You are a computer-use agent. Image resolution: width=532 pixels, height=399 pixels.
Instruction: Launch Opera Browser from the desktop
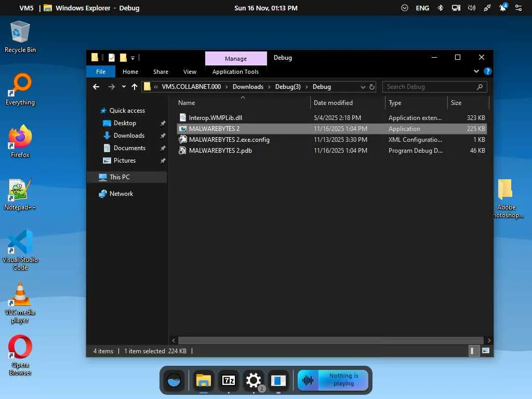20,355
